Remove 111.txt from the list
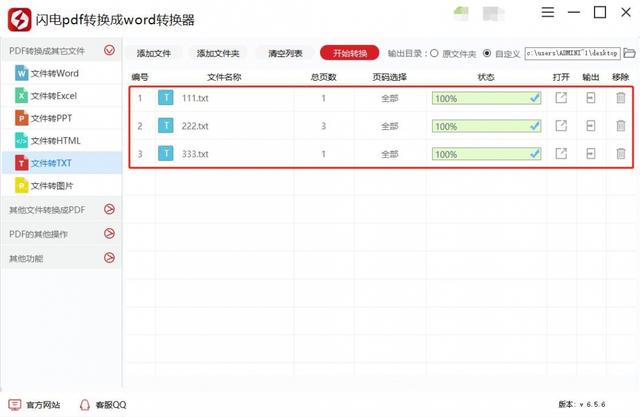This screenshot has width=640, height=417. 620,98
